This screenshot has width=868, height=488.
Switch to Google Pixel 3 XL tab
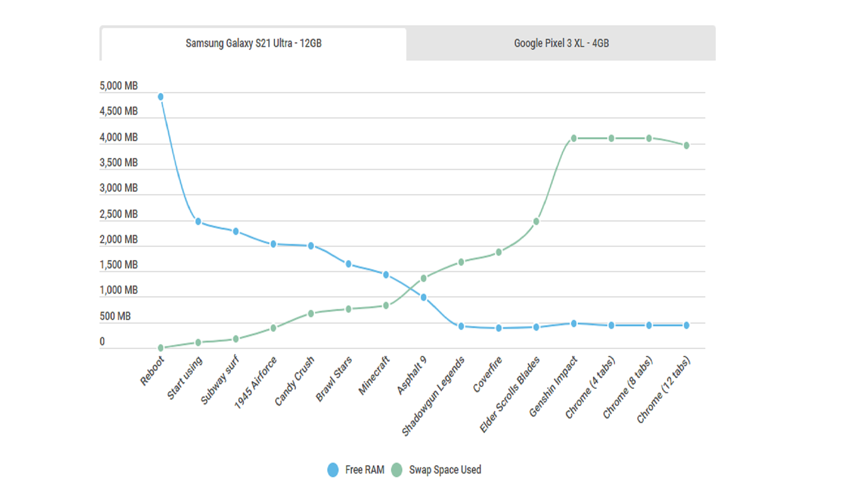(561, 43)
